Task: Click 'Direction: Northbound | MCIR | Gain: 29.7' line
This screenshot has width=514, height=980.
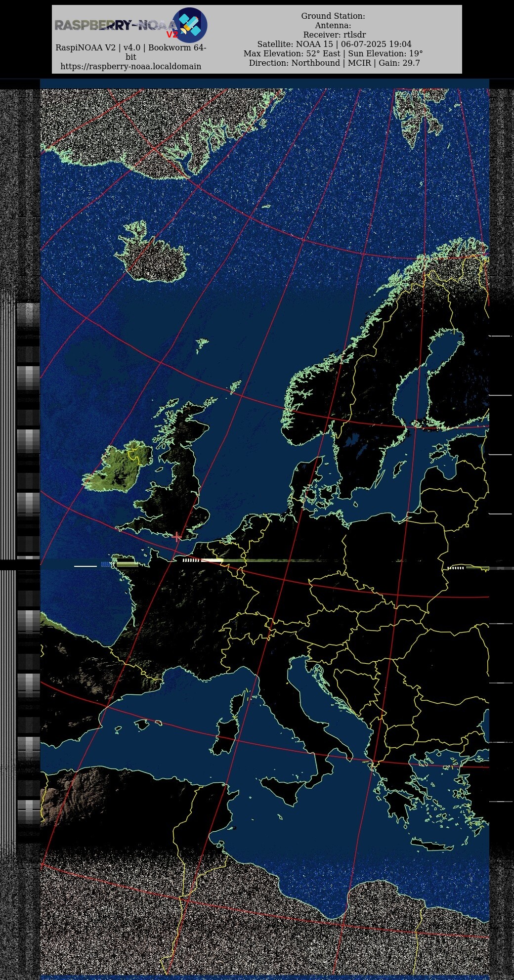Action: tap(334, 63)
